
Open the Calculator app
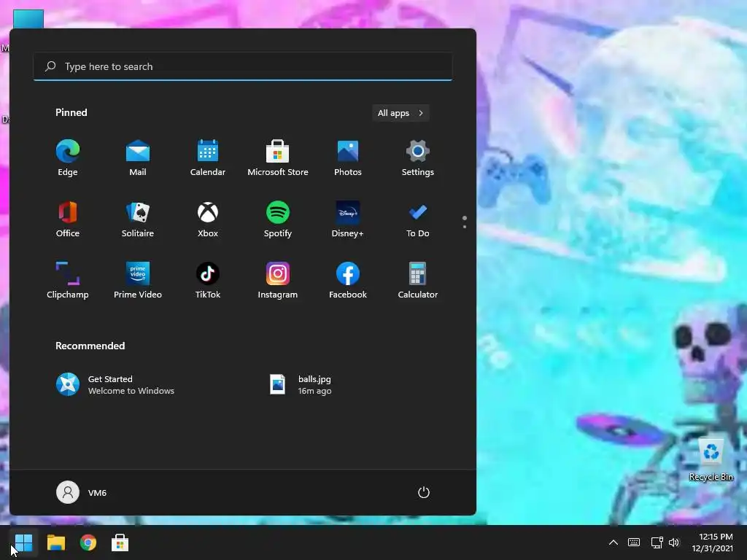pyautogui.click(x=418, y=281)
